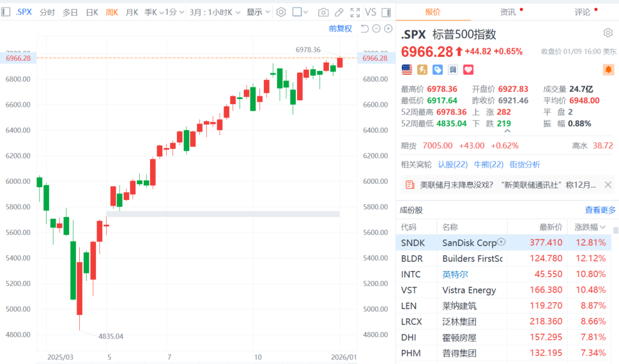Viewport: 619px width, 364px height.
Task: Open the VS compare feature
Action: (x=370, y=12)
